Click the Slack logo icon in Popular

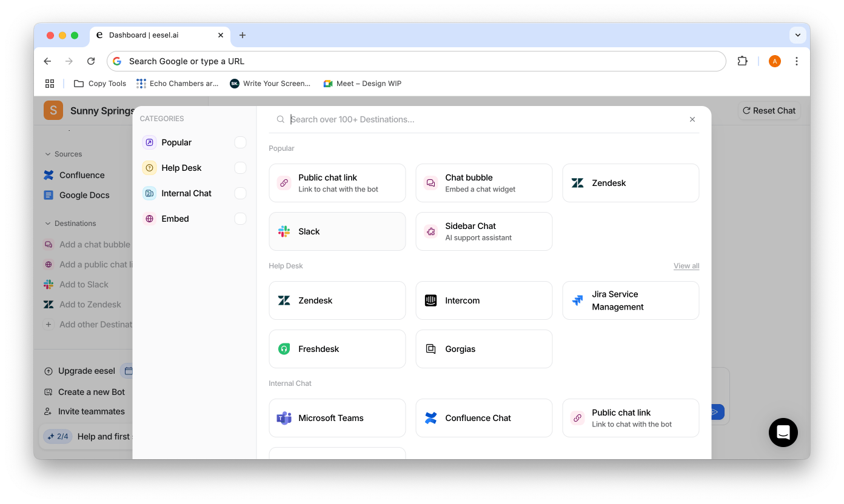tap(284, 231)
